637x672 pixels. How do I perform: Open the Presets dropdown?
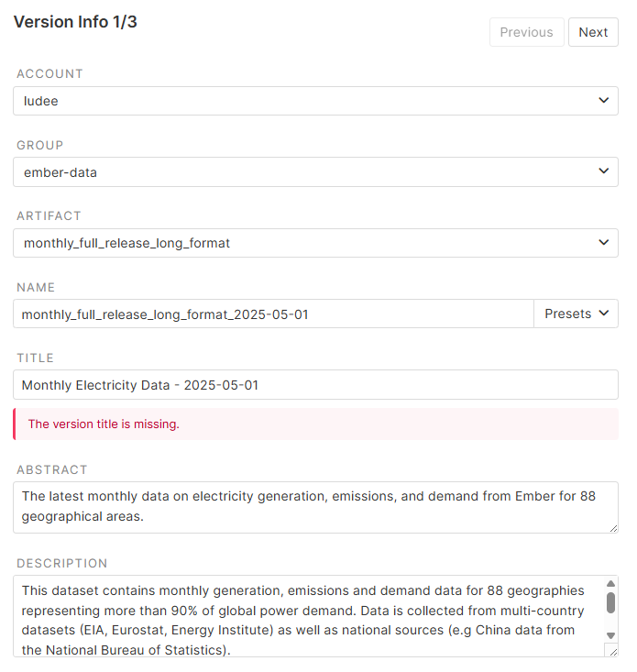[576, 314]
